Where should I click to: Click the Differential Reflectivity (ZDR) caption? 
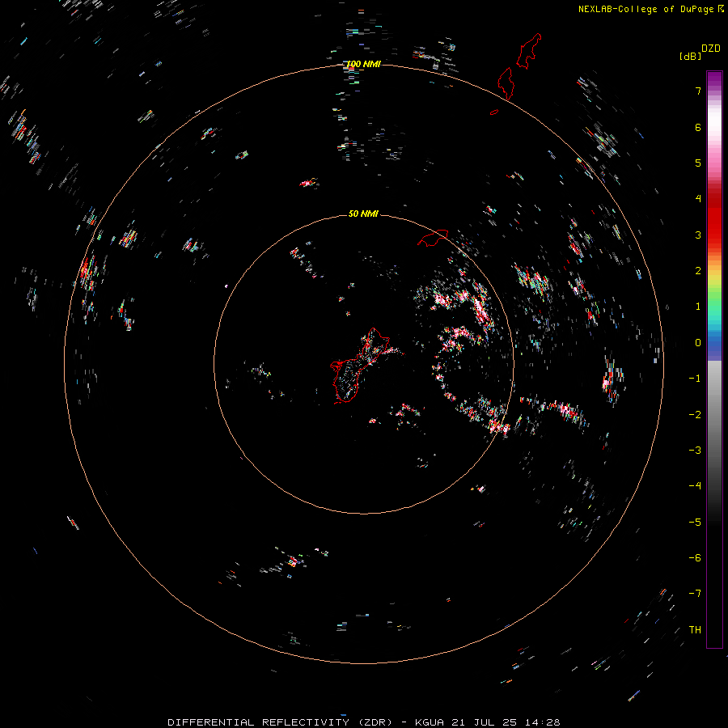click(x=363, y=722)
